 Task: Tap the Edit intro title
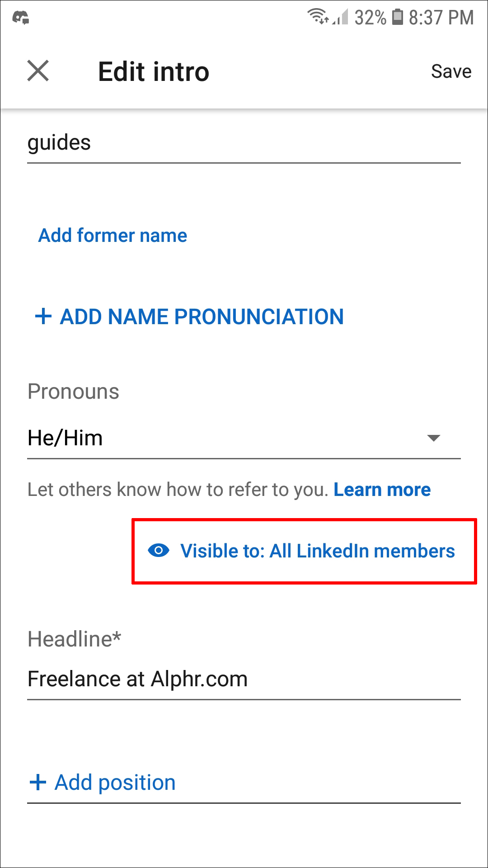click(154, 71)
